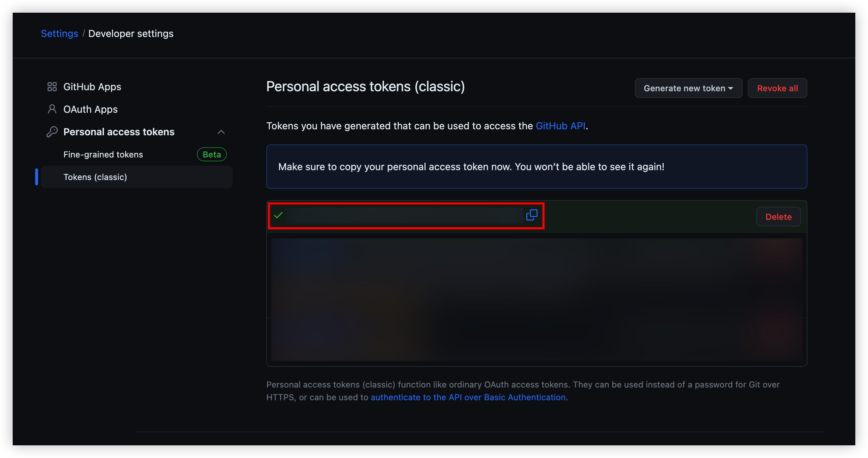
Task: Click the masked token value field
Action: 404,215
